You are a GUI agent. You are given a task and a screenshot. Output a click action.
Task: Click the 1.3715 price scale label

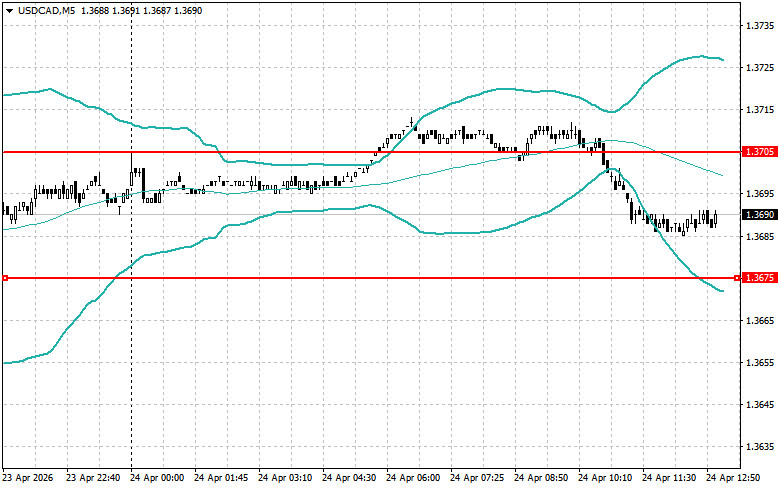[760, 110]
